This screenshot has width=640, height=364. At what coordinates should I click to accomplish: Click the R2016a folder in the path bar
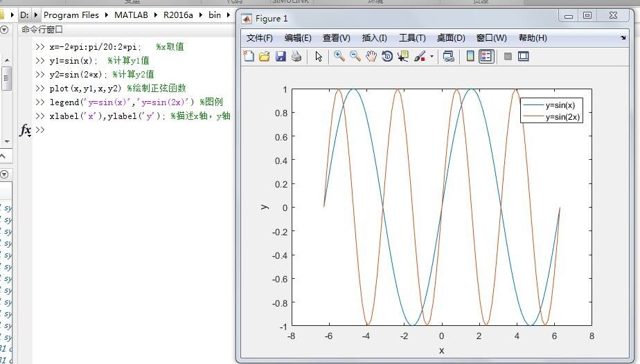pyautogui.click(x=179, y=15)
